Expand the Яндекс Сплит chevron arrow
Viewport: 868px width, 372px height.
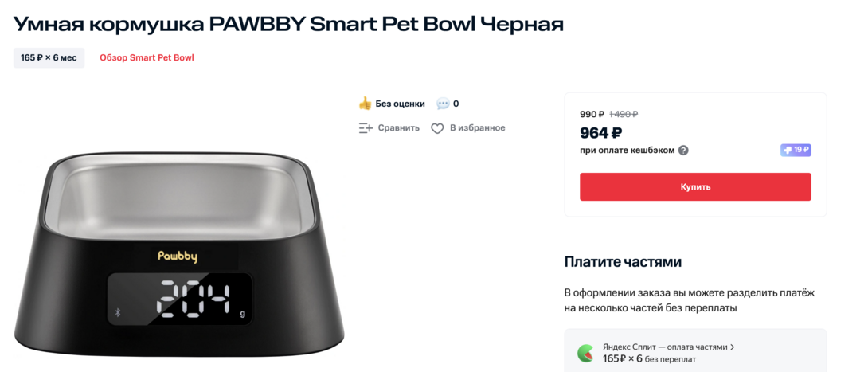(x=733, y=347)
